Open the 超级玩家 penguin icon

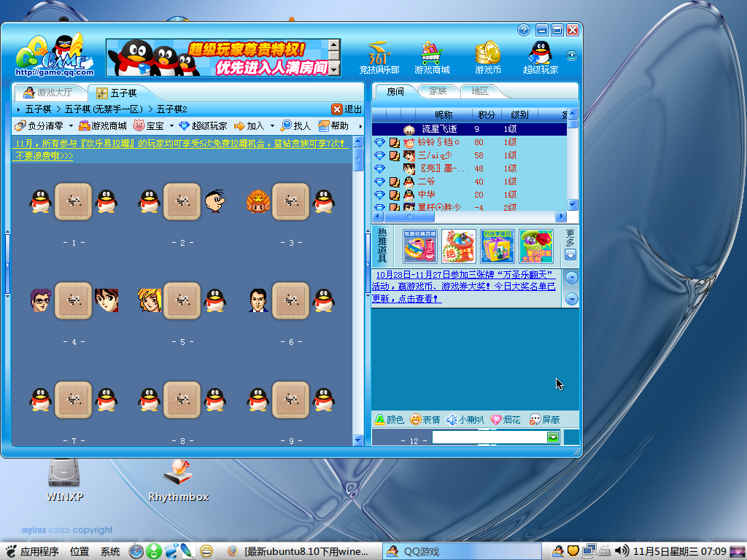click(541, 58)
